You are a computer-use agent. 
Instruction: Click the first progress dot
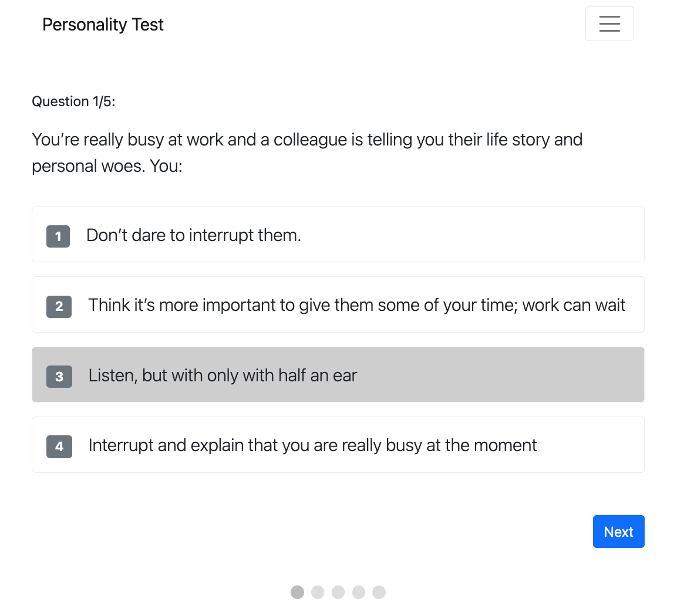pos(297,593)
